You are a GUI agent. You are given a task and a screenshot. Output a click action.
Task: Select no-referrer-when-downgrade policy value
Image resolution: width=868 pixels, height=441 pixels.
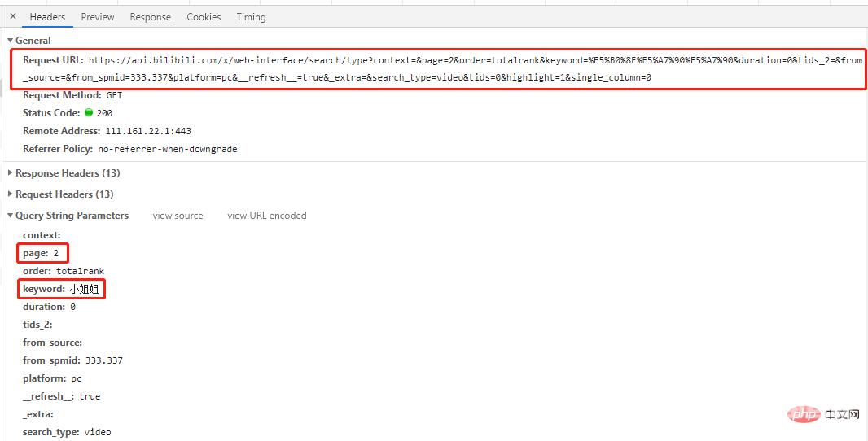click(x=167, y=149)
